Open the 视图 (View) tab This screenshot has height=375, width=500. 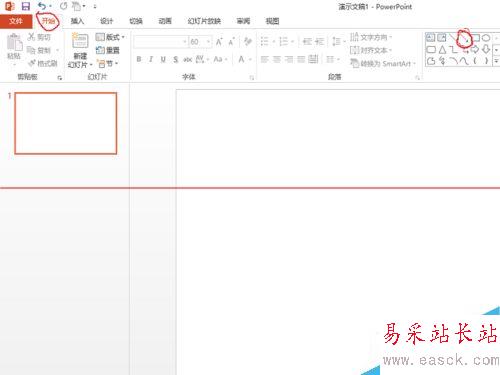coord(272,21)
